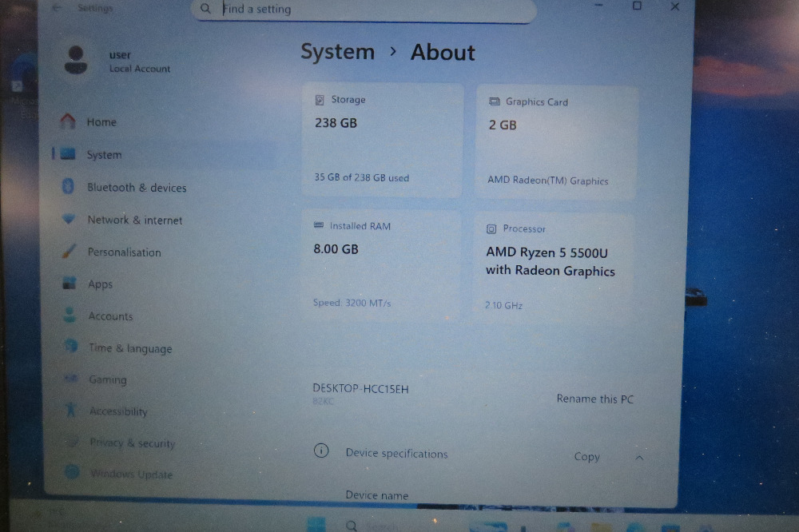Click the Storage card icon
The width and height of the screenshot is (799, 532).
point(320,100)
